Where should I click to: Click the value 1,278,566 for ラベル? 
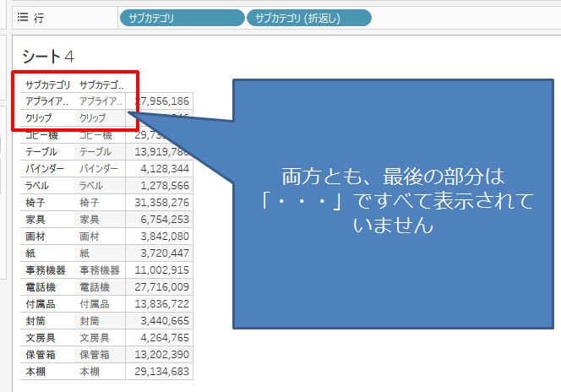[162, 186]
